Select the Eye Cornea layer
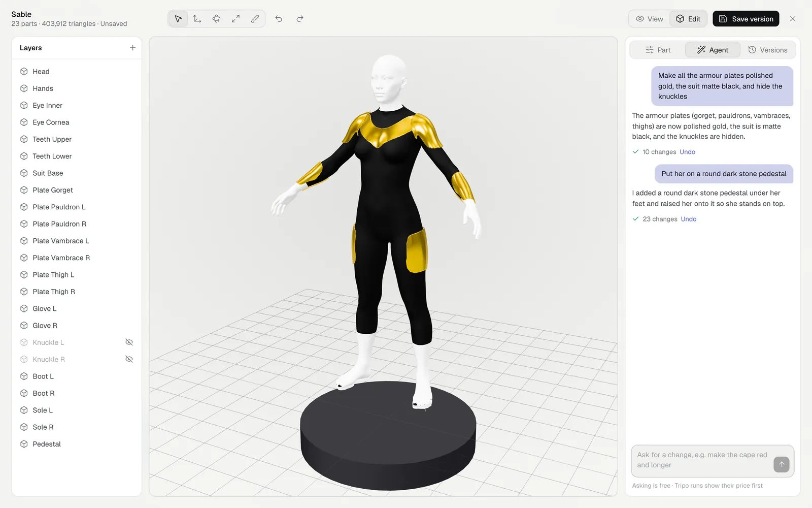Image resolution: width=812 pixels, height=508 pixels. pos(77,122)
